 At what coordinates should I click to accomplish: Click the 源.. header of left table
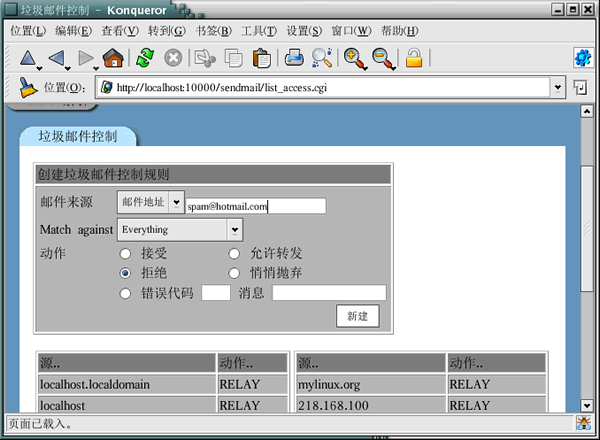[127, 363]
